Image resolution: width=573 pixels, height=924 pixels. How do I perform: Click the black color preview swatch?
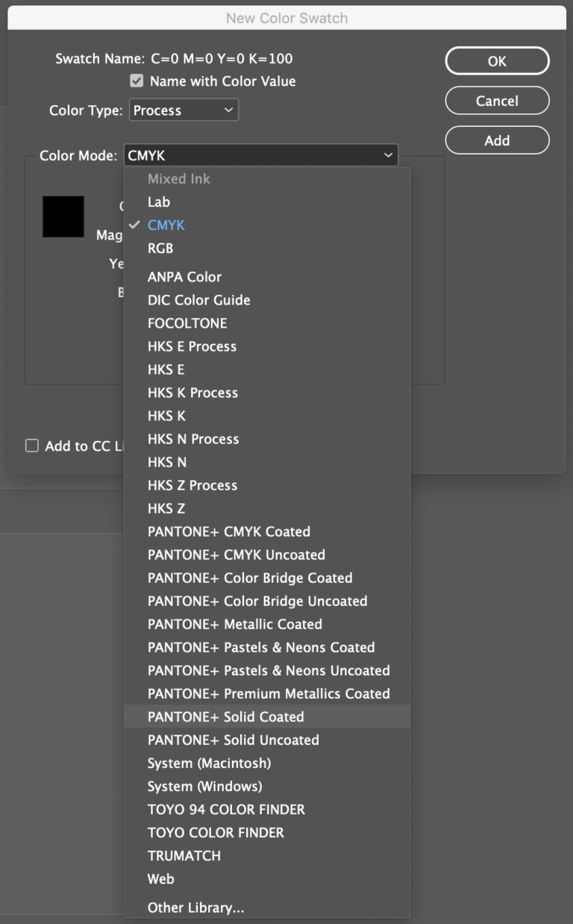(63, 216)
